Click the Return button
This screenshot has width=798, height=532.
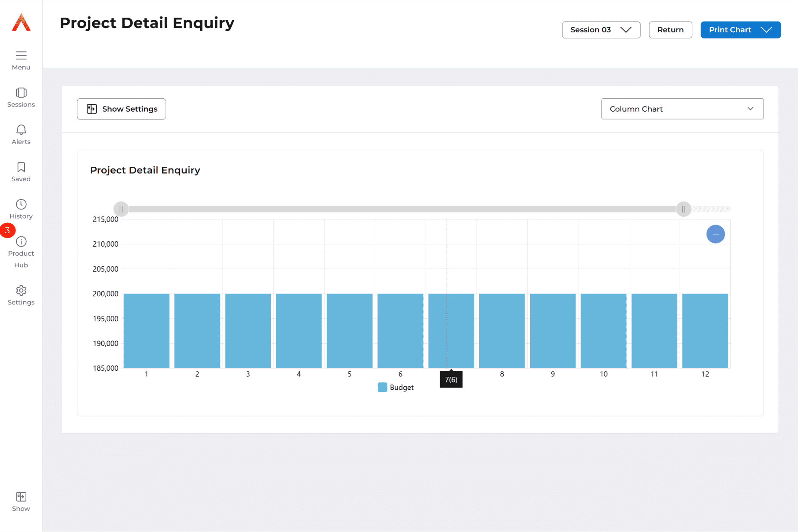(670, 30)
